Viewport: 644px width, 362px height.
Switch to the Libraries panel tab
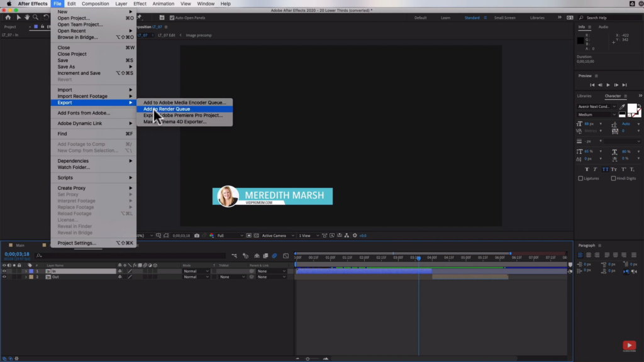click(x=584, y=96)
